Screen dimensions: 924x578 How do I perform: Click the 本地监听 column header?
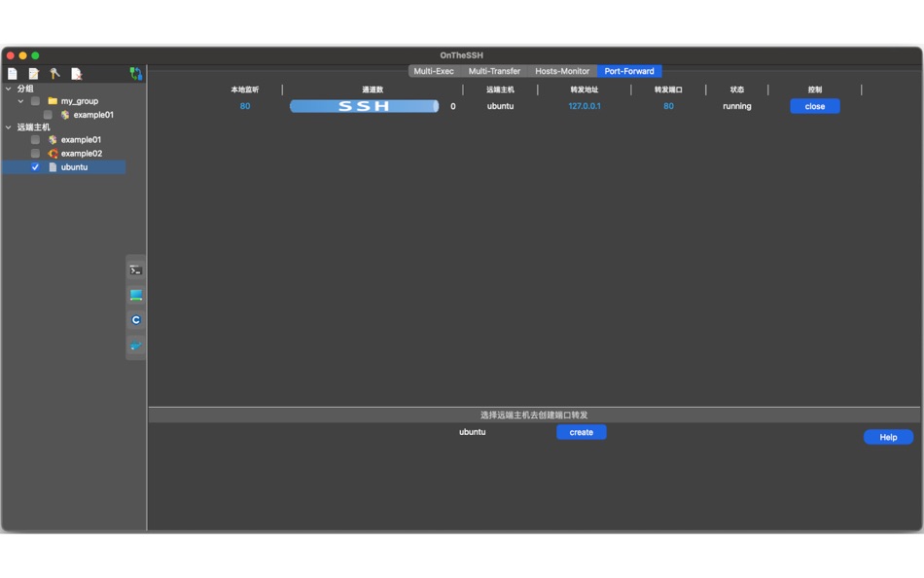[245, 90]
